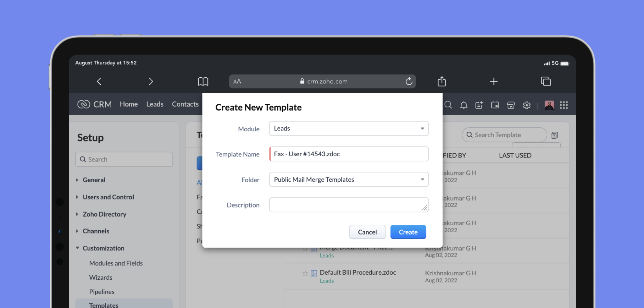Open the Folder dropdown
Viewport: 644px width, 308px height.
click(348, 179)
